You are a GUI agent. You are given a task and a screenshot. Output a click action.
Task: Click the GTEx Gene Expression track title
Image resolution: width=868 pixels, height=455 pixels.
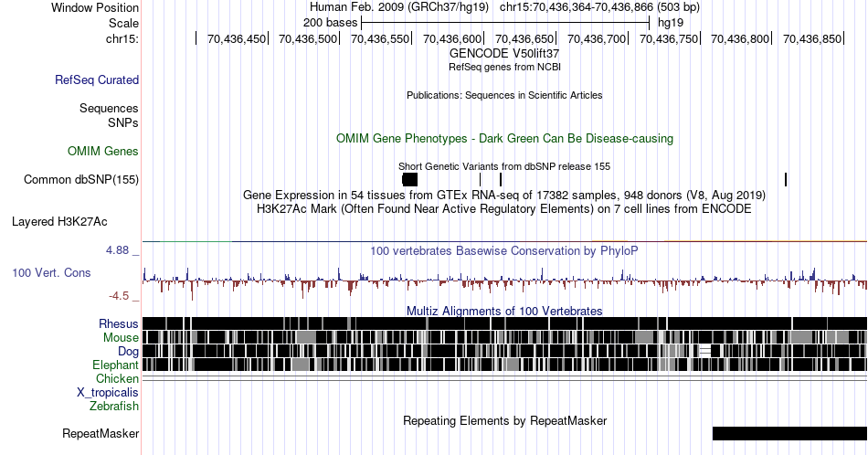[x=504, y=195]
